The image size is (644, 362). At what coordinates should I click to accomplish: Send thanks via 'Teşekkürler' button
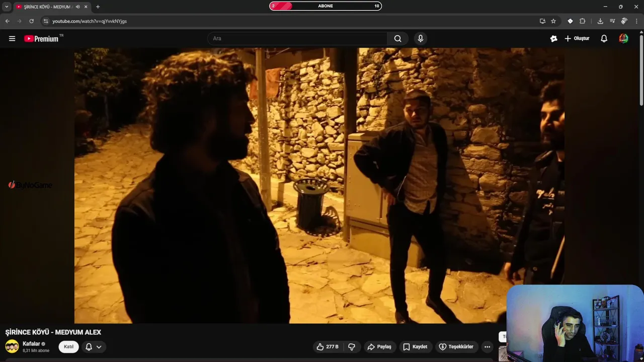pos(456,347)
